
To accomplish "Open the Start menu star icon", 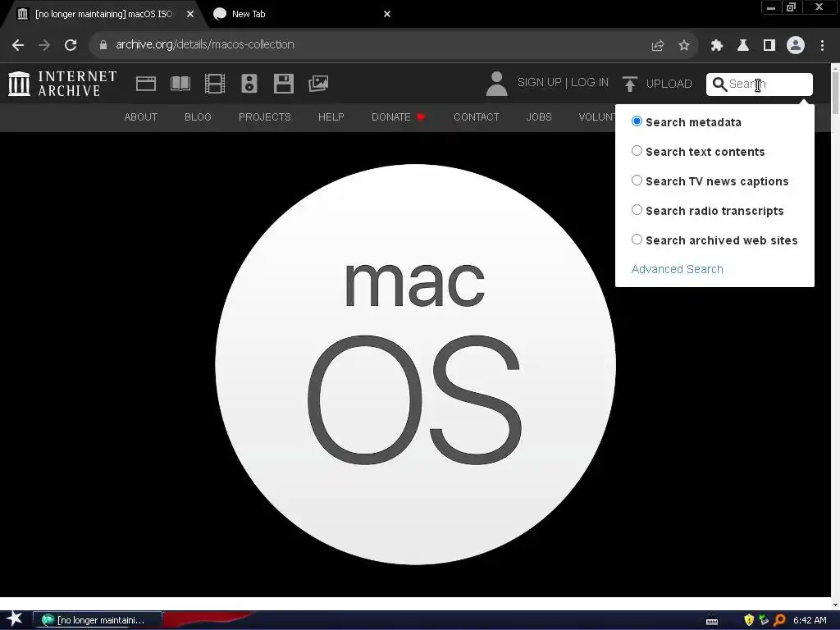I will (x=15, y=619).
